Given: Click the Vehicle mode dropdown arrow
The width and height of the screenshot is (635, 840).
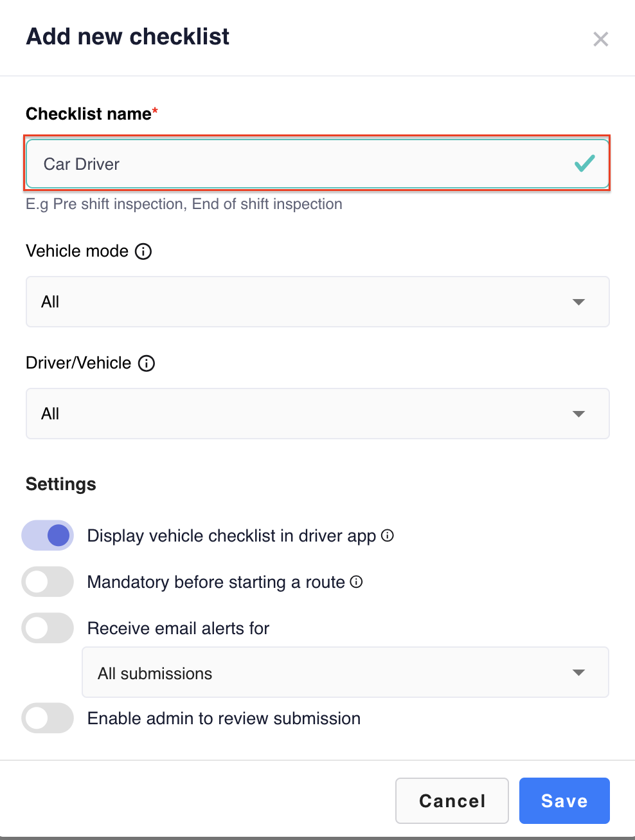Looking at the screenshot, I should point(578,302).
